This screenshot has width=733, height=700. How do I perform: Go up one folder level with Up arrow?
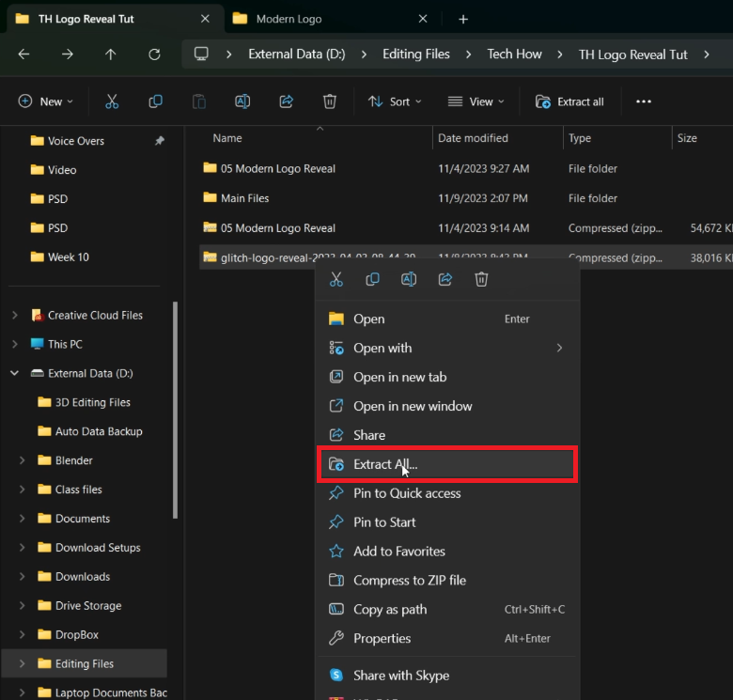[x=111, y=54]
